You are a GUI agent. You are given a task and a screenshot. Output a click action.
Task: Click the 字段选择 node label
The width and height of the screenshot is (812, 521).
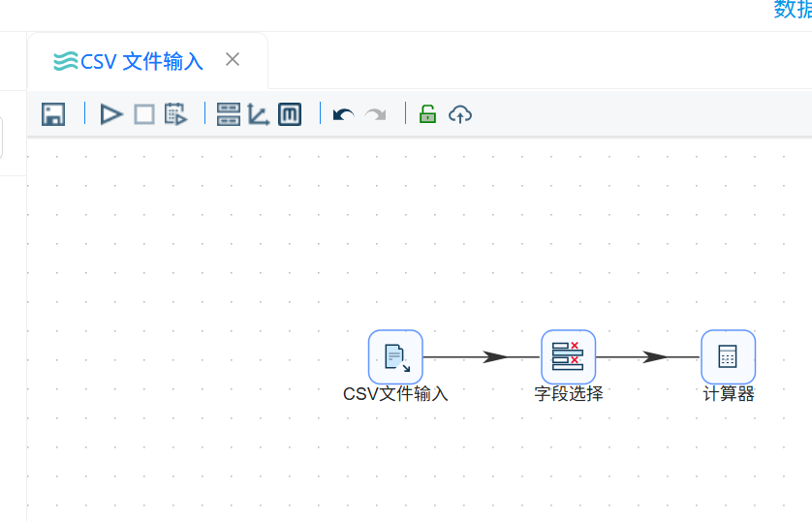coord(569,394)
